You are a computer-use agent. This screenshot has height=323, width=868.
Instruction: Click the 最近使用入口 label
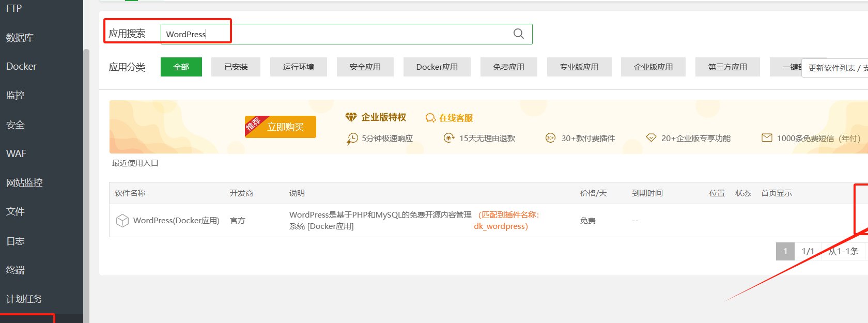(x=135, y=163)
